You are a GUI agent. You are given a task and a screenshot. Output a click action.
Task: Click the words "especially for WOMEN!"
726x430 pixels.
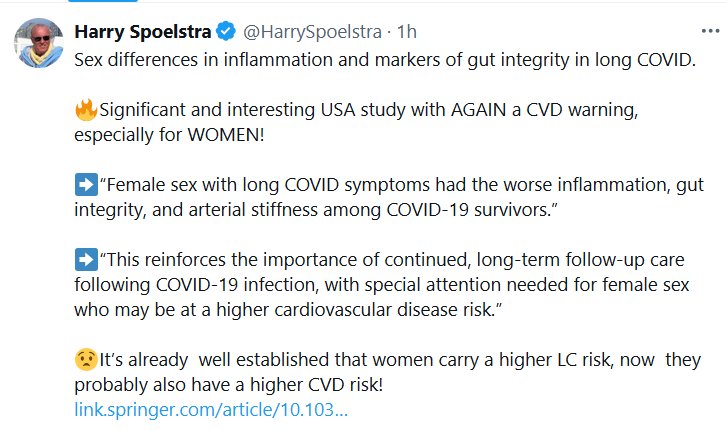click(x=170, y=133)
